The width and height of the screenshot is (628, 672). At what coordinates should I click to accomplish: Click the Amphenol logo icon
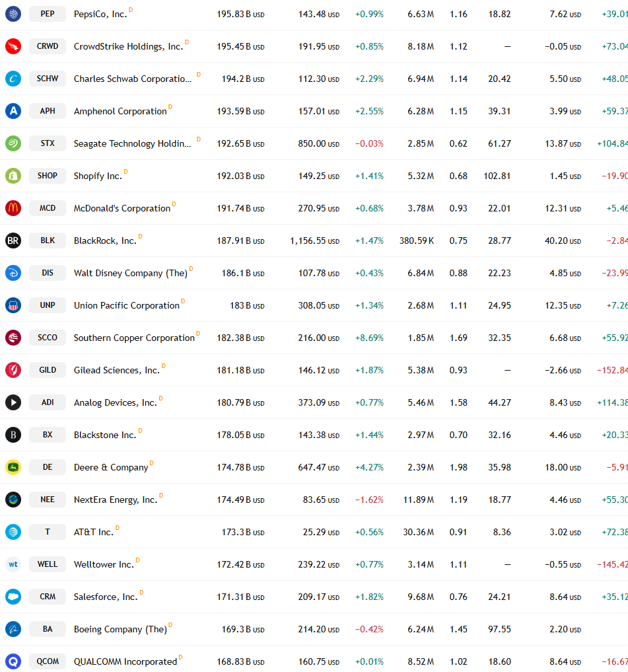(13, 111)
